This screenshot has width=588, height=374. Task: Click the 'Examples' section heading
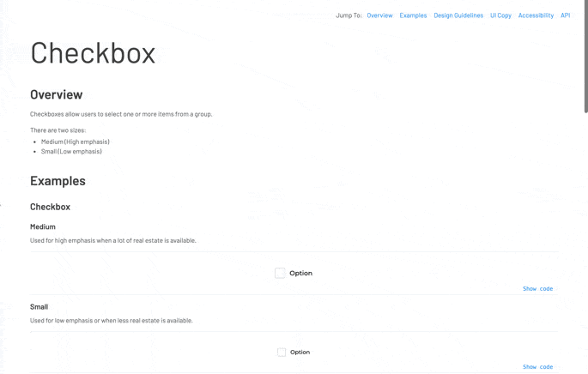click(58, 181)
